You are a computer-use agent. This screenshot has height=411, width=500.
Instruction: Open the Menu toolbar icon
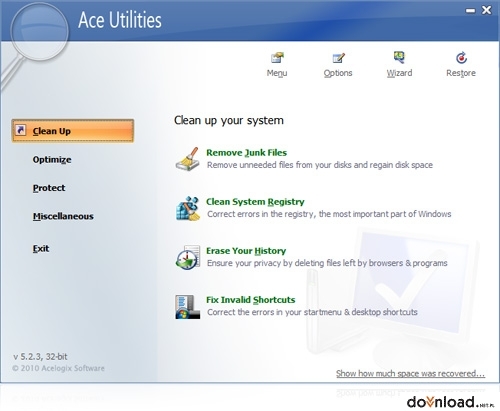coord(277,58)
